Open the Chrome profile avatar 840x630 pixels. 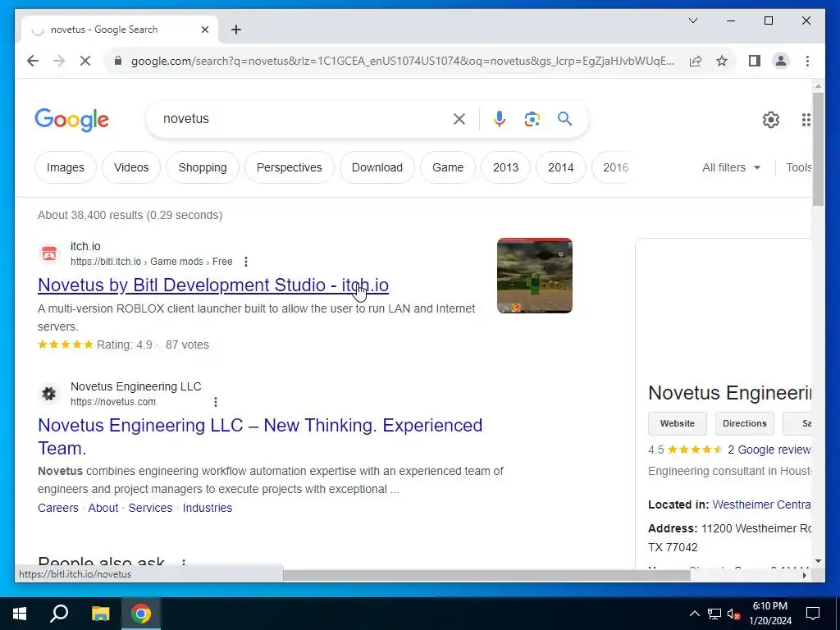[x=781, y=61]
